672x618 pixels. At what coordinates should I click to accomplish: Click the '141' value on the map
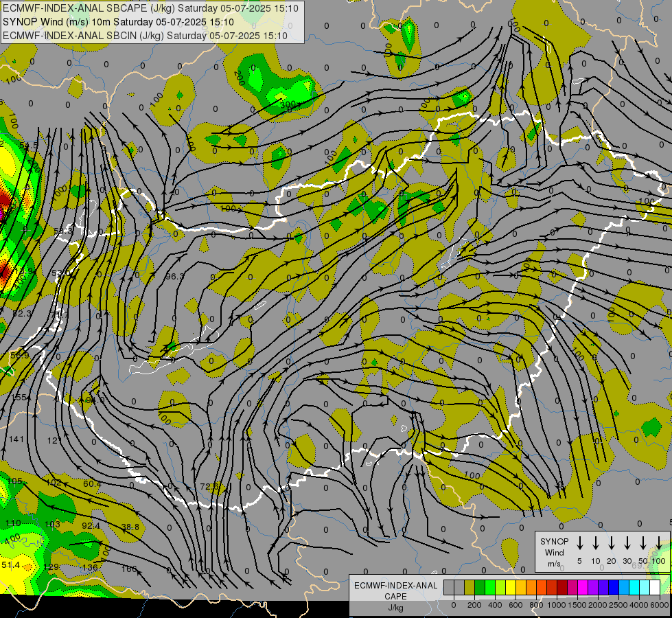point(16,439)
